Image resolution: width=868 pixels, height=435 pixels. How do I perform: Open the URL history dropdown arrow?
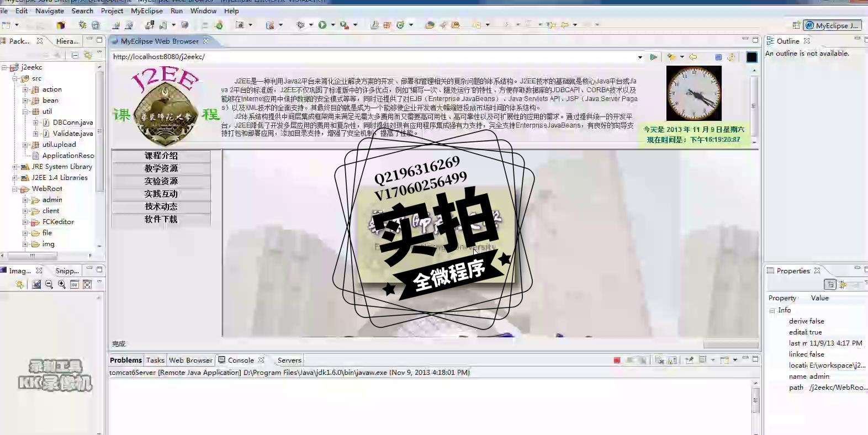pyautogui.click(x=640, y=57)
